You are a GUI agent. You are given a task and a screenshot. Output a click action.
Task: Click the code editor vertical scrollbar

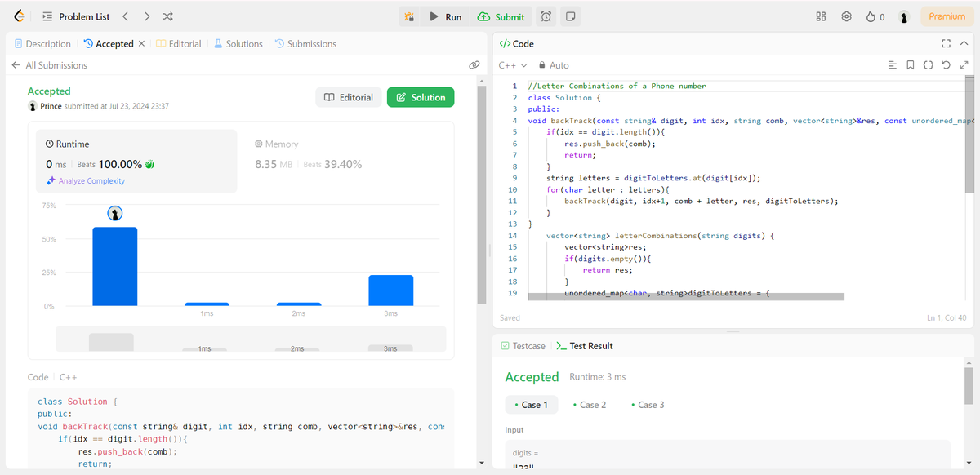pos(969,135)
